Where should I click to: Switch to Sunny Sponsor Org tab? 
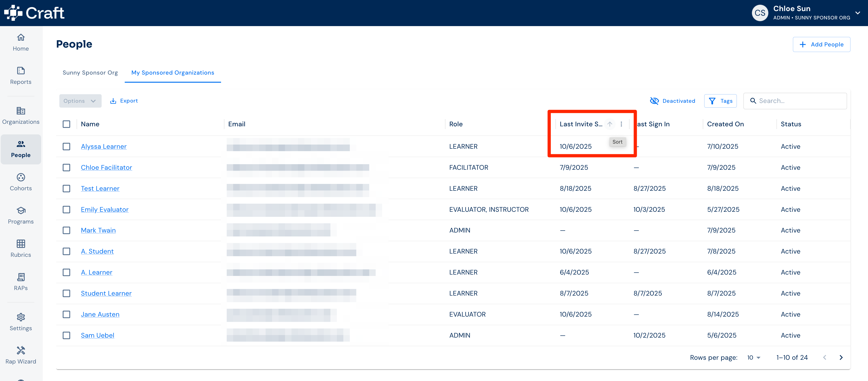tap(90, 73)
